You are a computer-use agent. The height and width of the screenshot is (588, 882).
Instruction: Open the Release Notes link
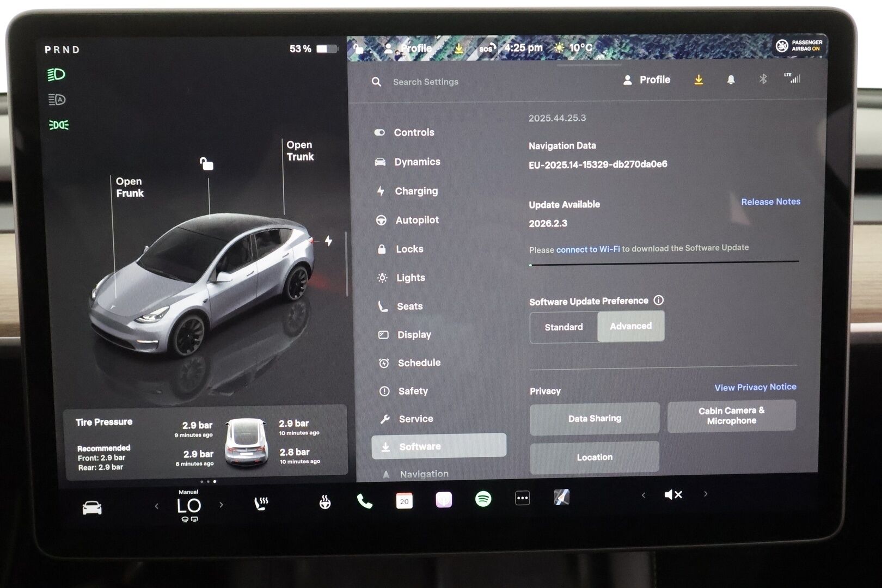770,201
